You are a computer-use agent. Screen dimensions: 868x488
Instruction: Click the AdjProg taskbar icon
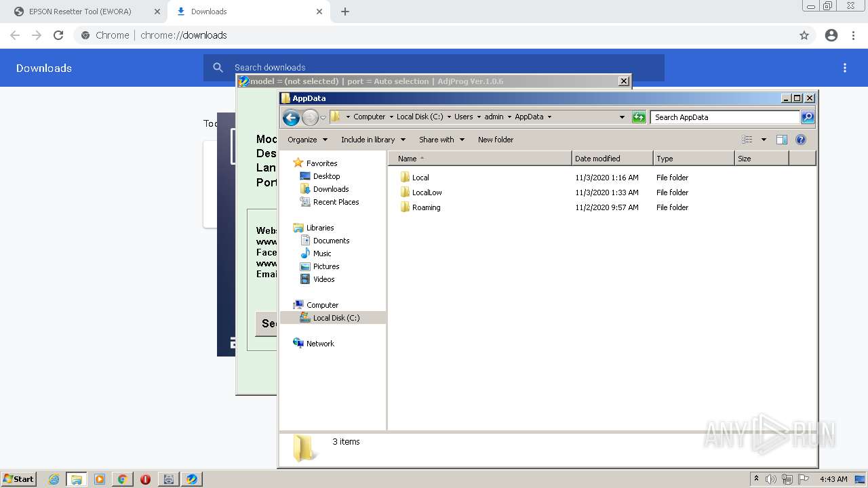tap(192, 479)
